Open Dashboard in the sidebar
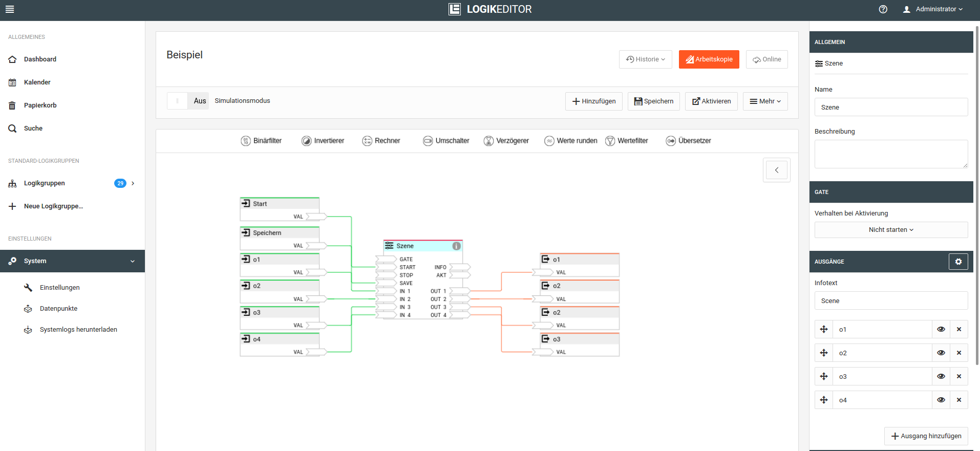 40,59
